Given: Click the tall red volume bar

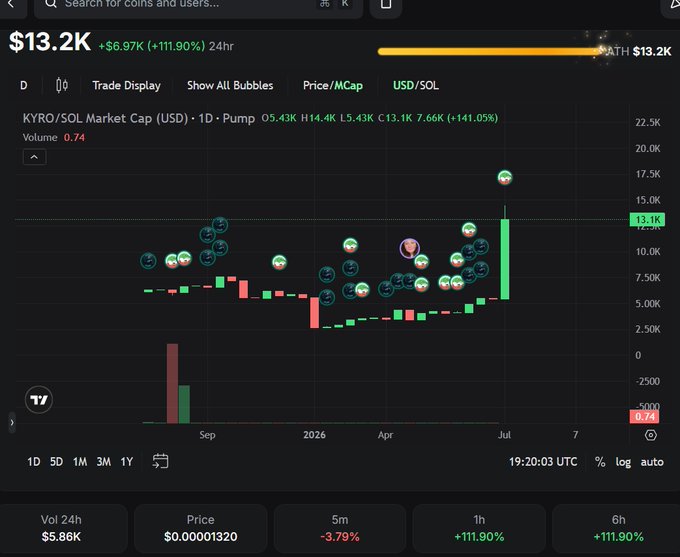Looking at the screenshot, I should pos(172,383).
